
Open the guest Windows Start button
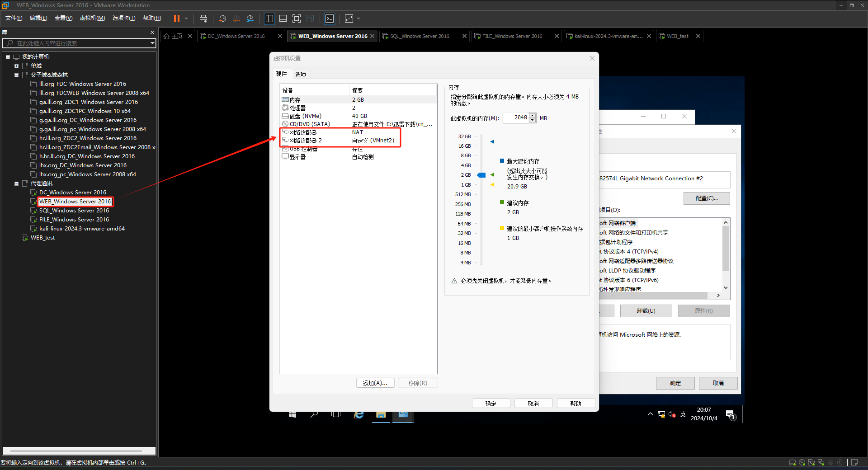pos(292,414)
